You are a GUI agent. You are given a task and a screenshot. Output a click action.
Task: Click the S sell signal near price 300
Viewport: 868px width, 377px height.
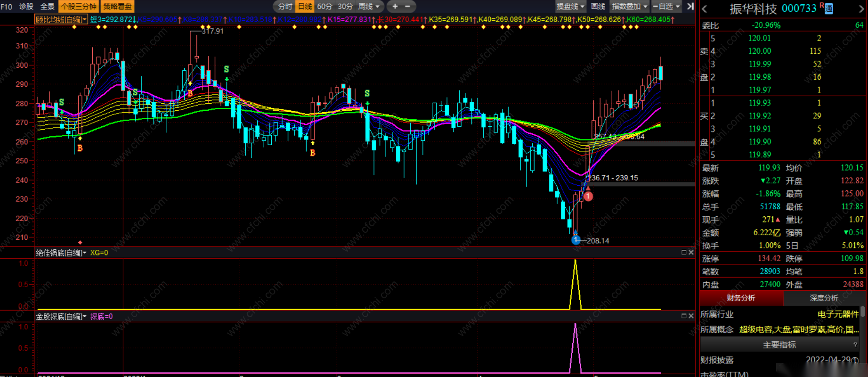pos(227,70)
